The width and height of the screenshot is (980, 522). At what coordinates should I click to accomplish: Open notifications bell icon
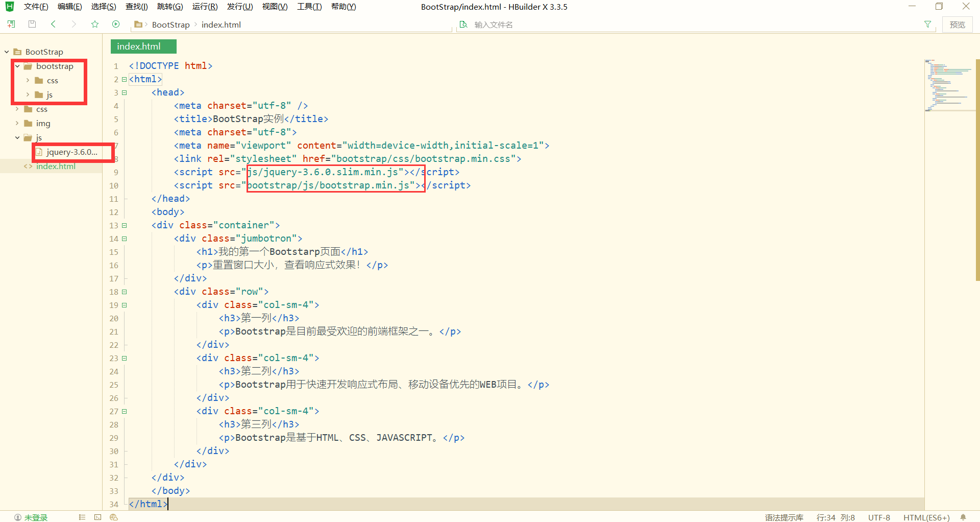pyautogui.click(x=963, y=517)
